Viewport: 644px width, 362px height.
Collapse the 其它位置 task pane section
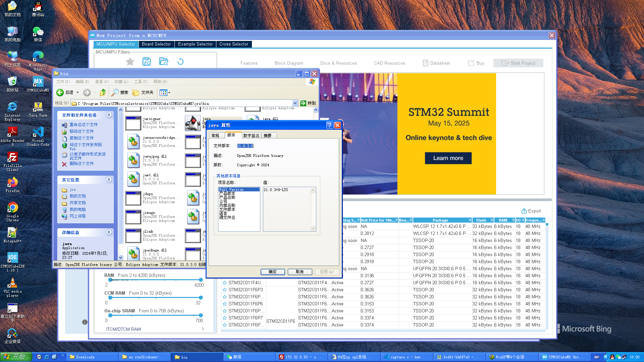(109, 180)
